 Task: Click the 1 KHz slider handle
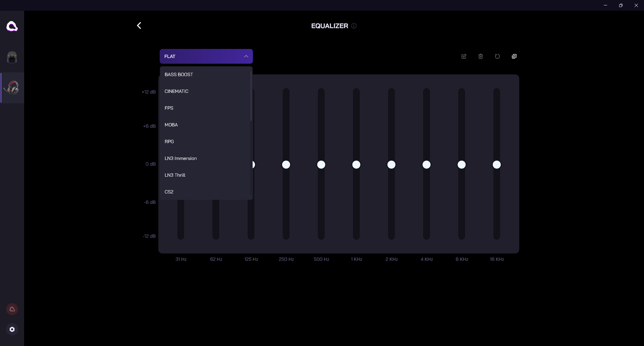tap(356, 165)
